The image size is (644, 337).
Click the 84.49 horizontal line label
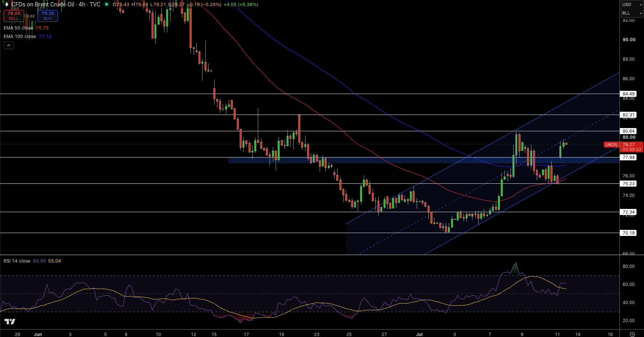point(628,94)
